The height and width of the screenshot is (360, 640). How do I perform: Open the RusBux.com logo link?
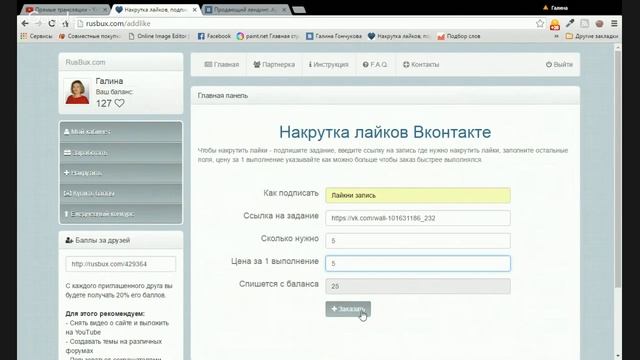click(x=85, y=62)
